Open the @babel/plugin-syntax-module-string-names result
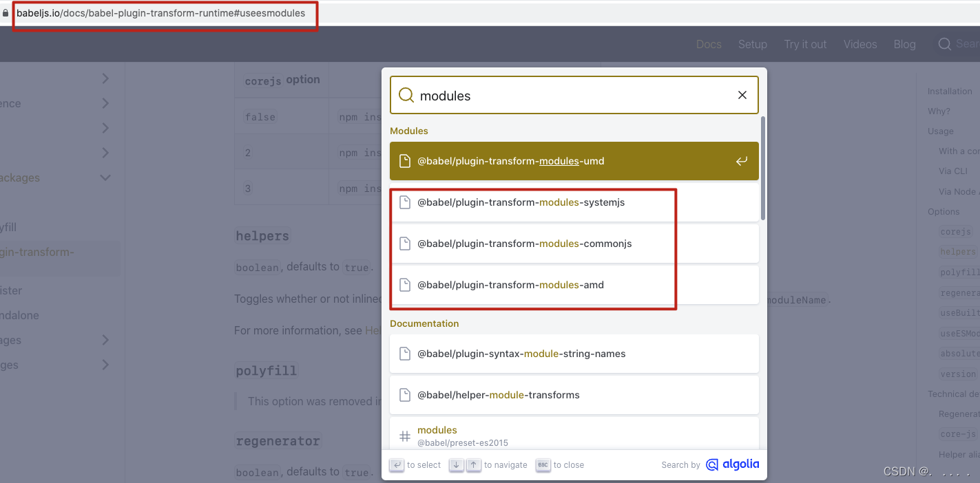This screenshot has width=980, height=483. point(574,354)
